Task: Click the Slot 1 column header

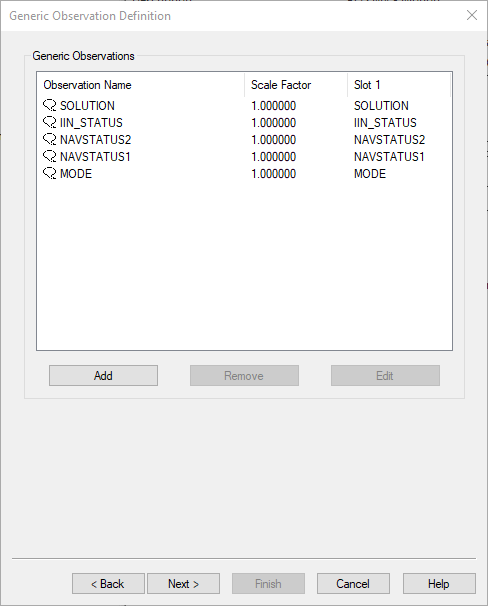Action: 399,85
